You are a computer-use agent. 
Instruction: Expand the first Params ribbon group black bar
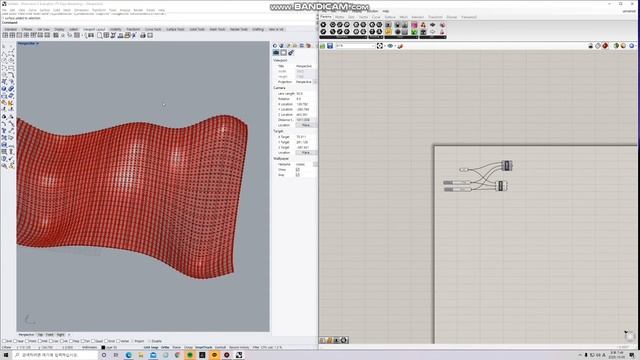pos(343,38)
